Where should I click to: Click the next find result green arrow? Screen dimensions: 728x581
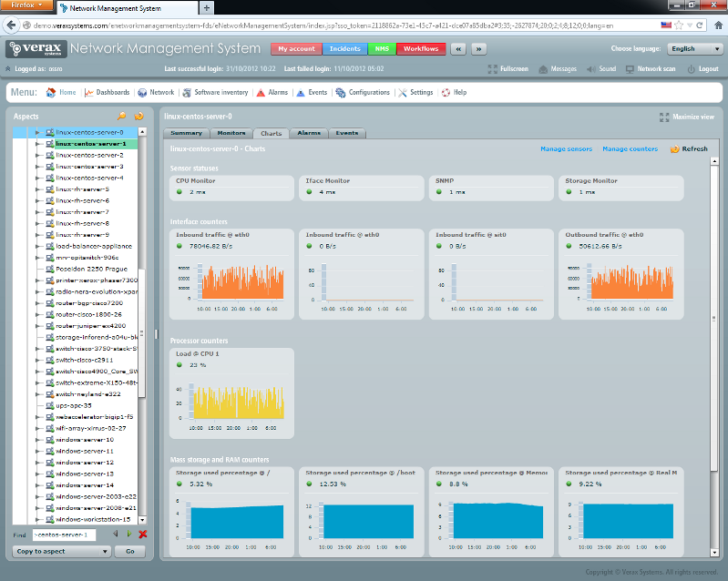click(x=129, y=535)
